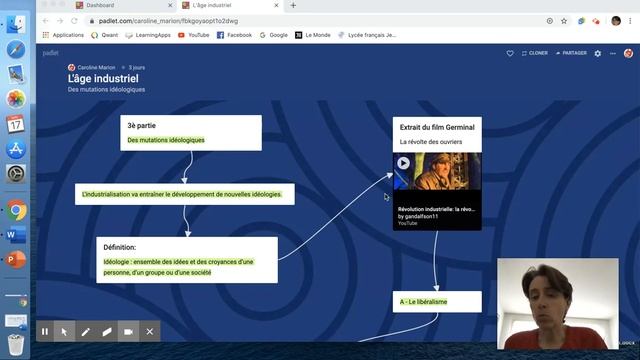Go forward in browser history
This screenshot has width=640, height=360.
pos(60,21)
